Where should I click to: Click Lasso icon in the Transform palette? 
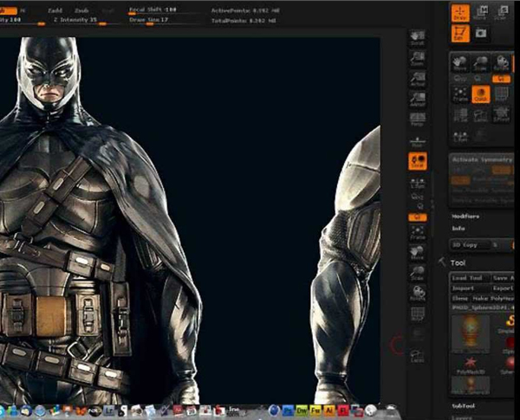click(x=480, y=114)
